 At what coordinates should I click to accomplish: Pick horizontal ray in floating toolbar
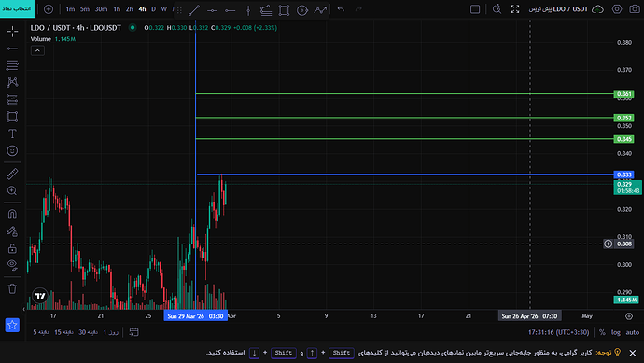[x=231, y=10]
